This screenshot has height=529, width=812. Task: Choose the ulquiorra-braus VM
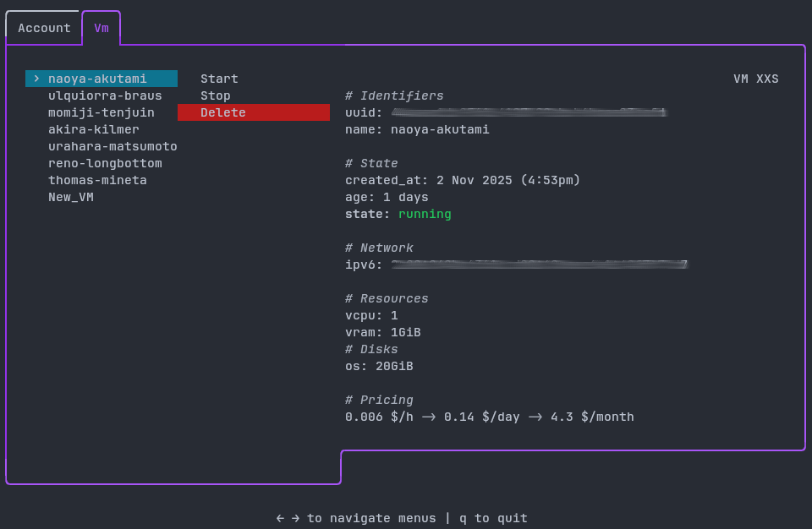coord(105,95)
